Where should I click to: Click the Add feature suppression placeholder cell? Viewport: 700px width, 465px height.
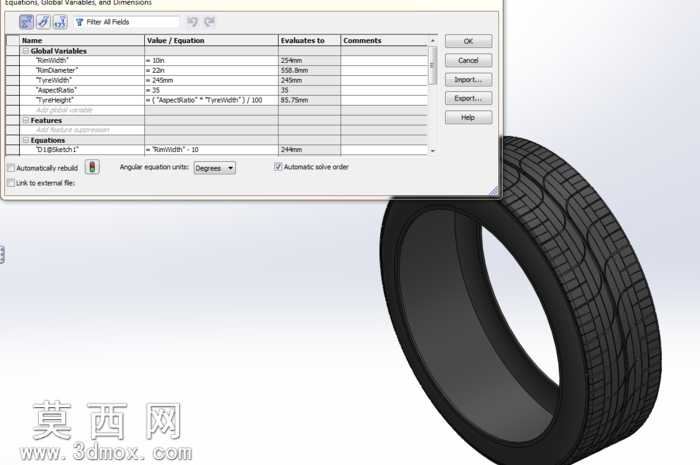click(82, 130)
